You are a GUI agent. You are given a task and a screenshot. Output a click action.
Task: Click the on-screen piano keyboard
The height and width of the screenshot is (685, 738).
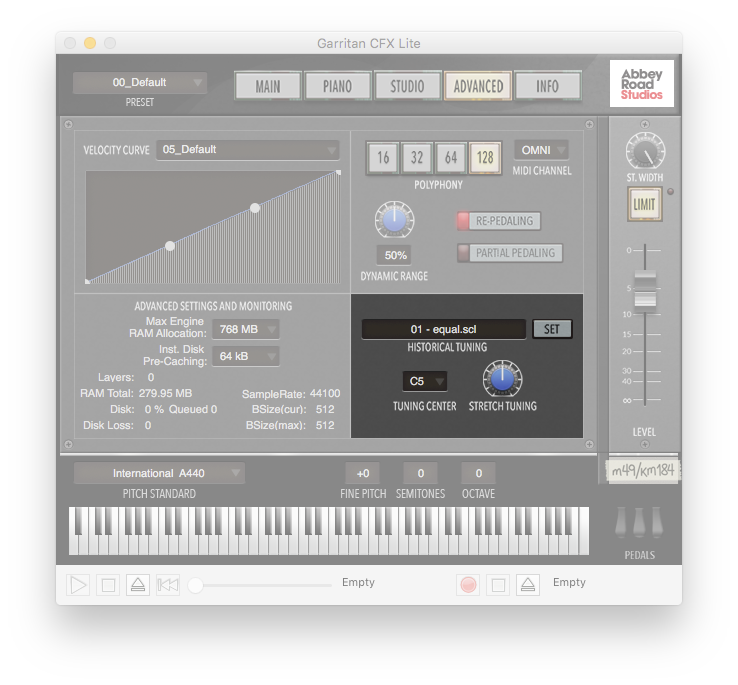point(329,531)
